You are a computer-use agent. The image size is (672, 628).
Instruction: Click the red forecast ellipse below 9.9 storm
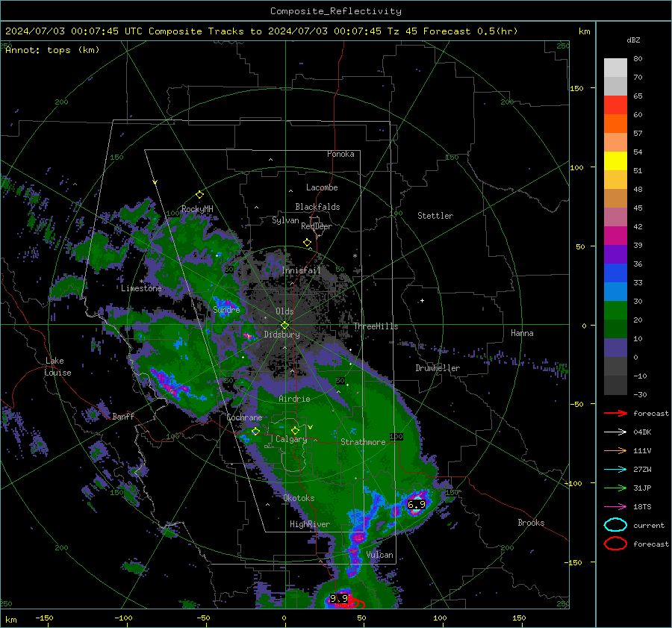[352, 604]
